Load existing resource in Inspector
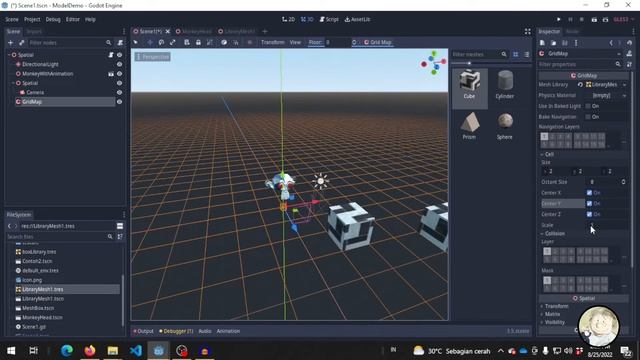 553,43
